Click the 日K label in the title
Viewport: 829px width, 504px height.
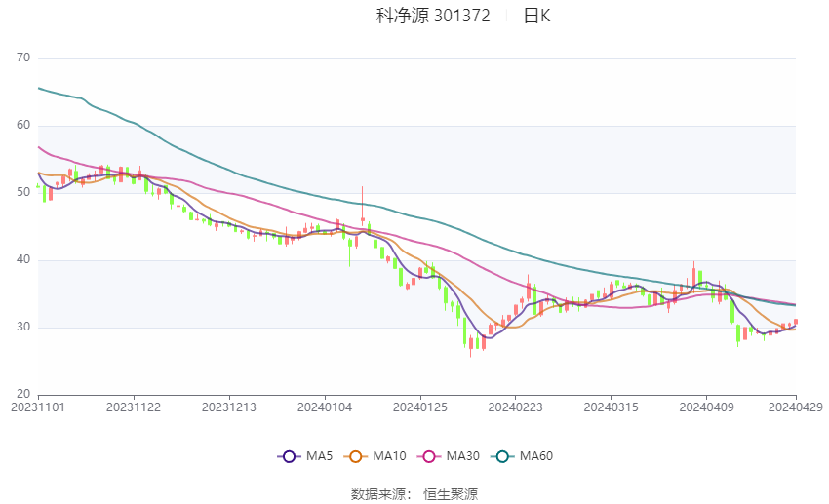click(x=536, y=16)
